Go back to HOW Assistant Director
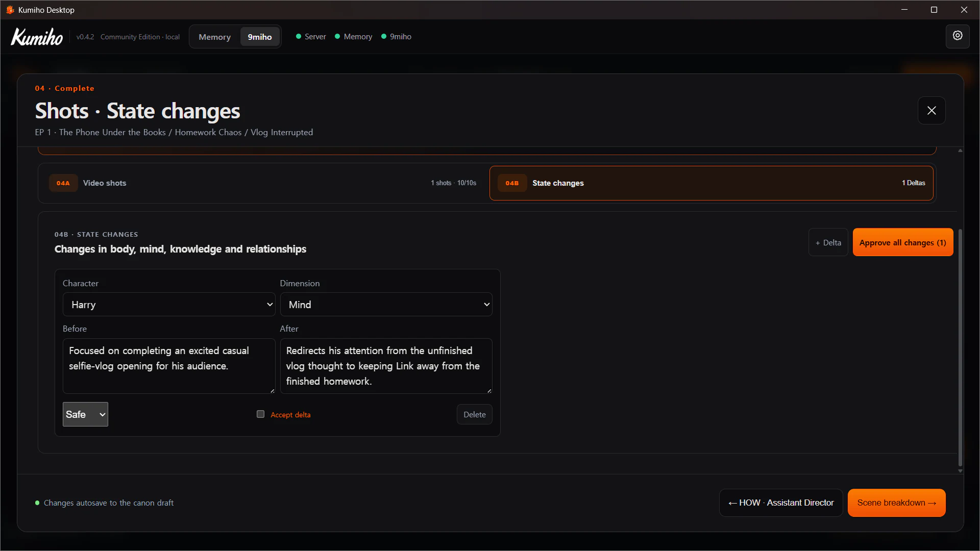Image resolution: width=980 pixels, height=551 pixels. (781, 503)
